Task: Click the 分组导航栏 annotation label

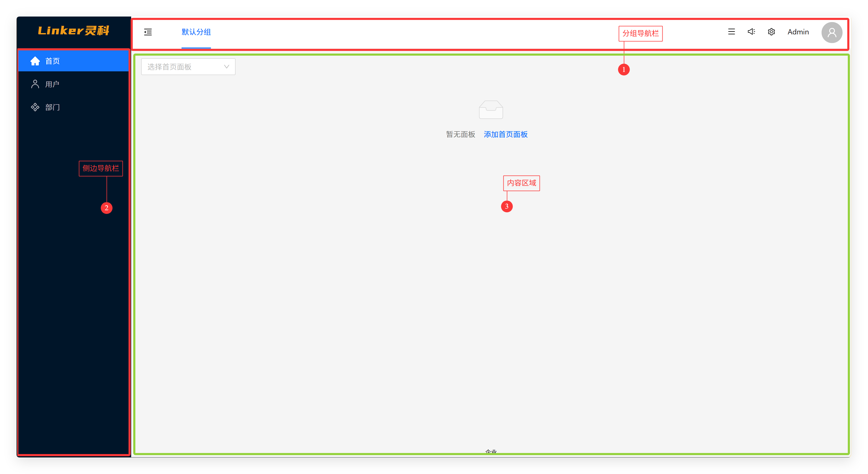Action: [x=640, y=33]
